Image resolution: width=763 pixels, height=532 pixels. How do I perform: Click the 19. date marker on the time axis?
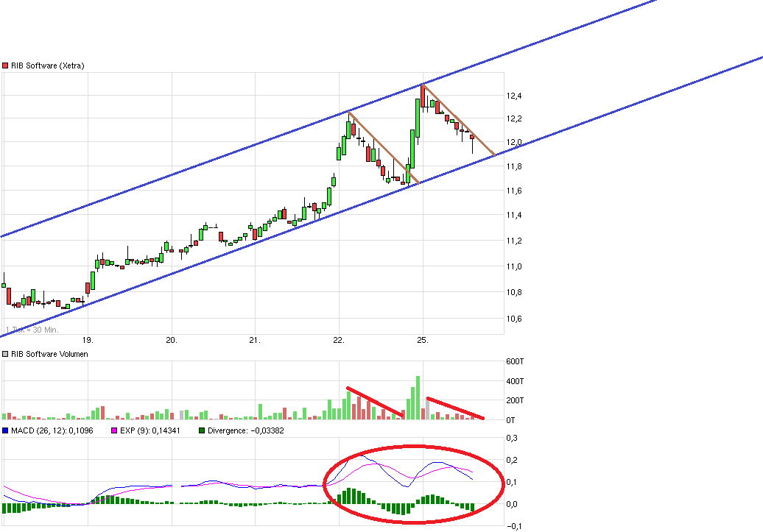(87, 340)
